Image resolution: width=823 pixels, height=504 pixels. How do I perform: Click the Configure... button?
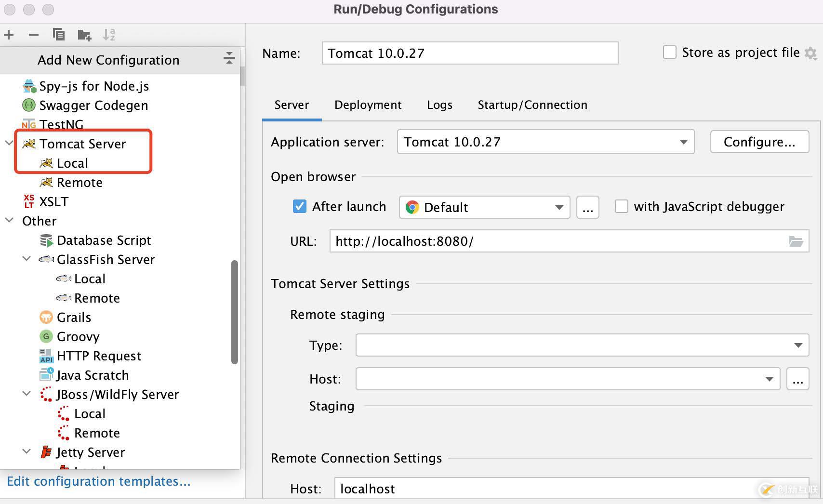[759, 142]
